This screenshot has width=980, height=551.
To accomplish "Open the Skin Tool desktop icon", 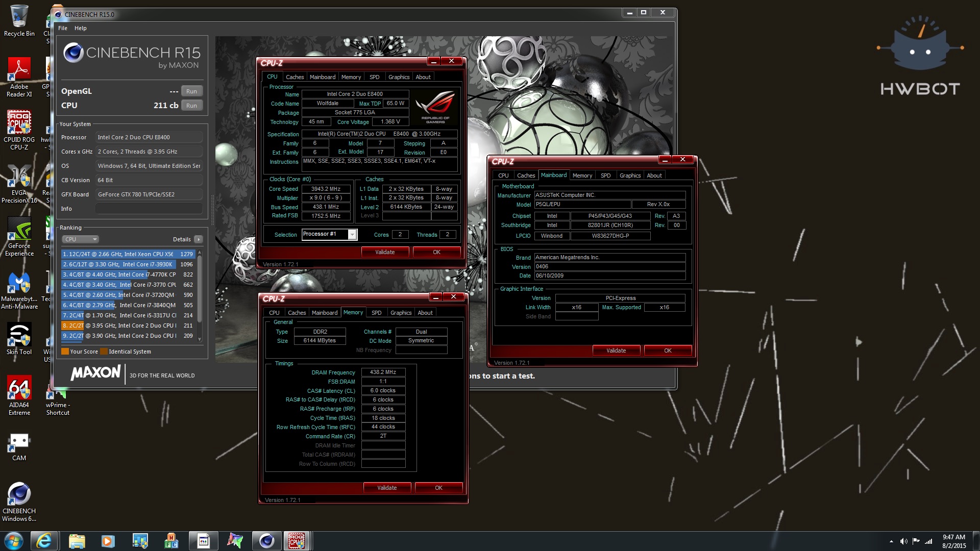I will pos(19,339).
